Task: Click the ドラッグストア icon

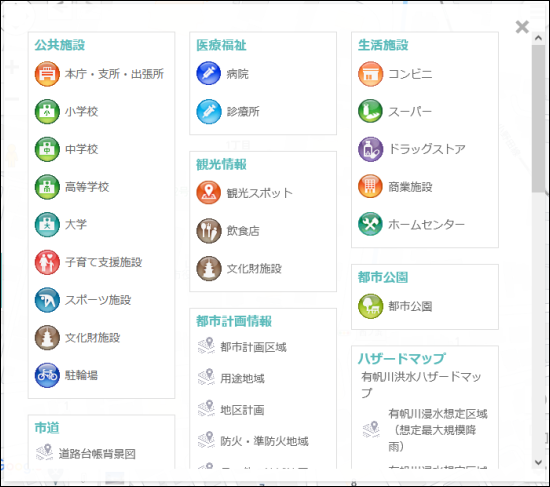Action: pyautogui.click(x=370, y=149)
